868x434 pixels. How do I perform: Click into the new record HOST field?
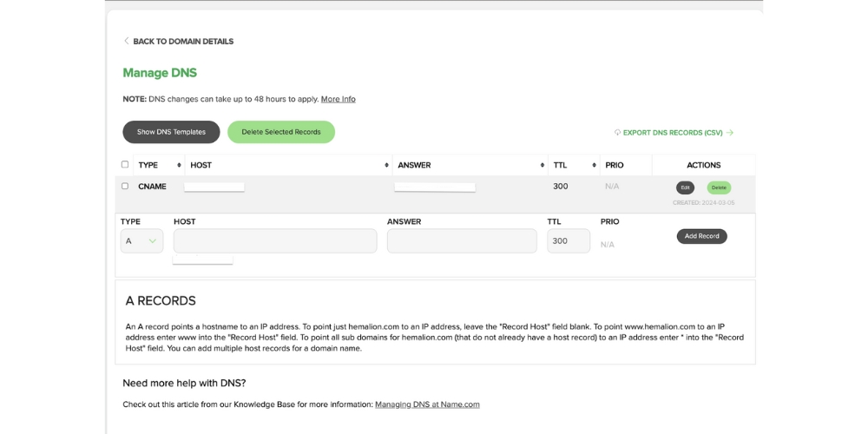click(275, 241)
